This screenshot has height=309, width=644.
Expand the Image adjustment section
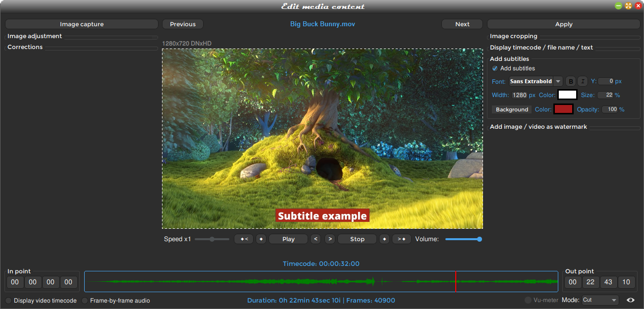point(35,36)
